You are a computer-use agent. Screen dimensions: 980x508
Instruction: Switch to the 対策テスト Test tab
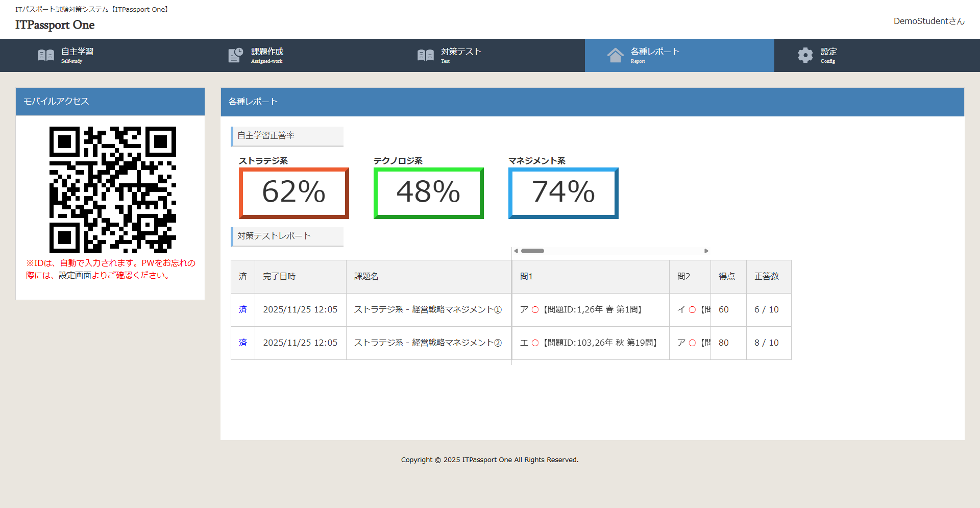tap(460, 55)
